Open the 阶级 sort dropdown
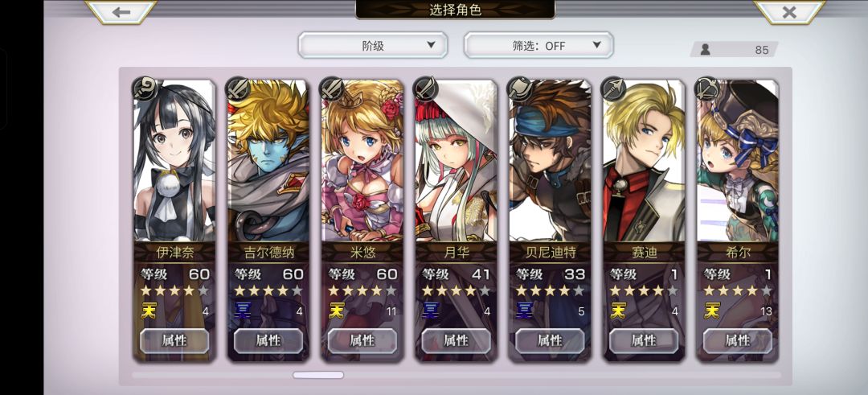The width and height of the screenshot is (868, 395). 373,45
